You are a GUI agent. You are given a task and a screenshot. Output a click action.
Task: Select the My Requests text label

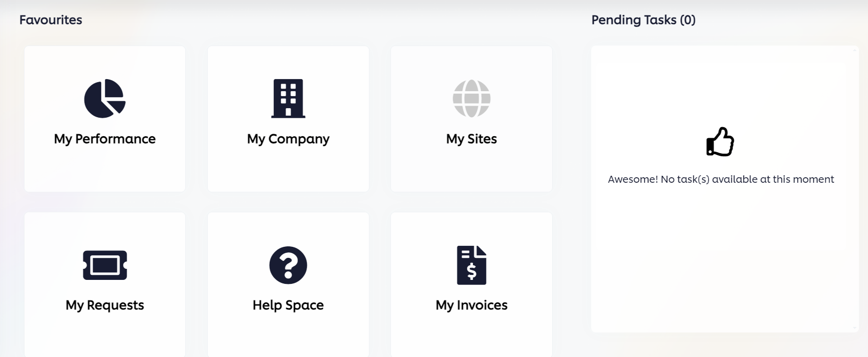(x=105, y=305)
